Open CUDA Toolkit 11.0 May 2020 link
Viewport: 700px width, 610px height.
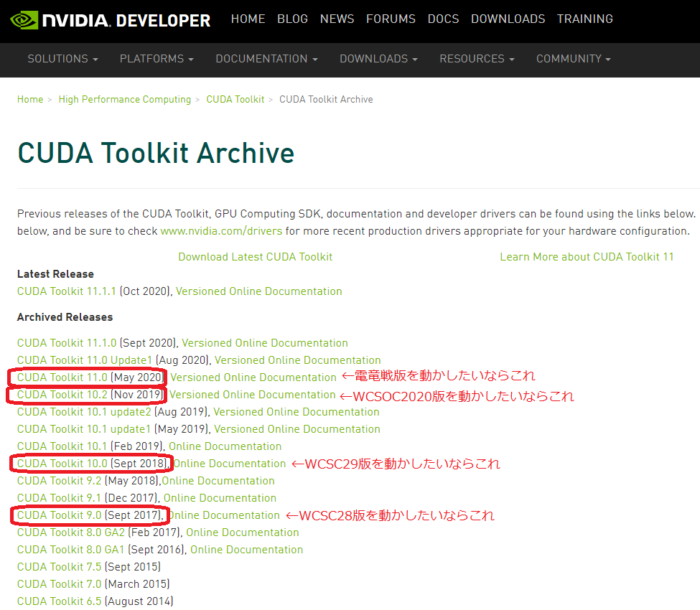click(x=62, y=377)
